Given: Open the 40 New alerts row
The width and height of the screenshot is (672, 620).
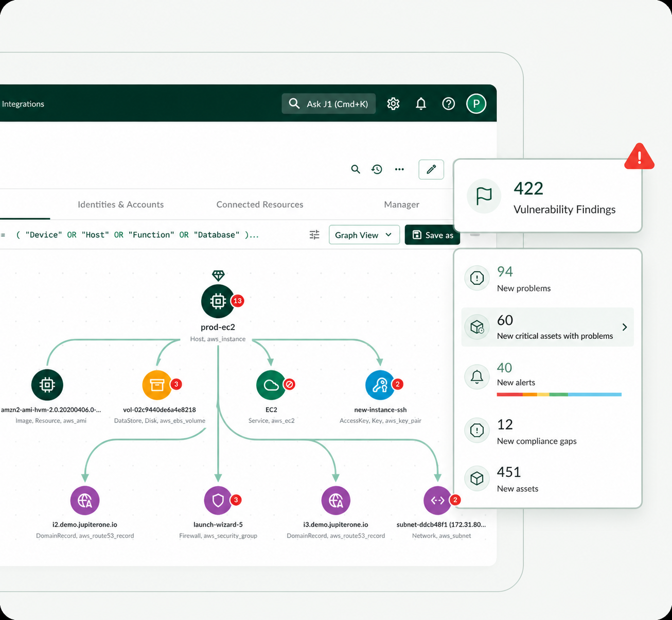Looking at the screenshot, I should pos(547,378).
